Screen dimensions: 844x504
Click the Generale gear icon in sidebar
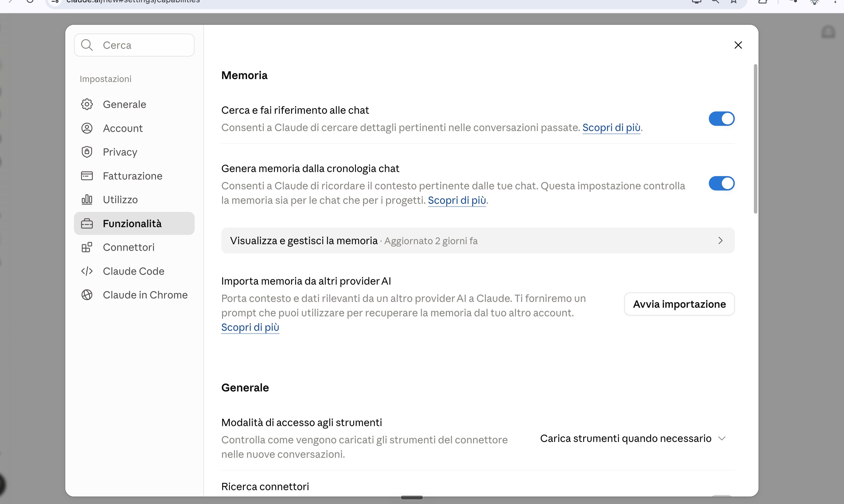coord(87,104)
